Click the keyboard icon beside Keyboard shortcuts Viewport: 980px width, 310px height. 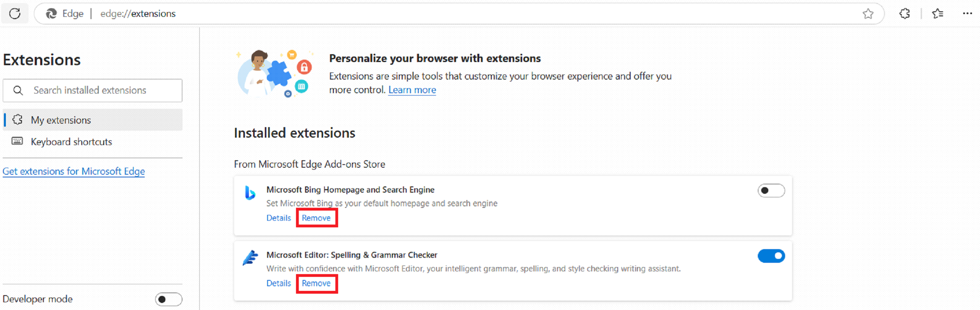[x=17, y=141]
